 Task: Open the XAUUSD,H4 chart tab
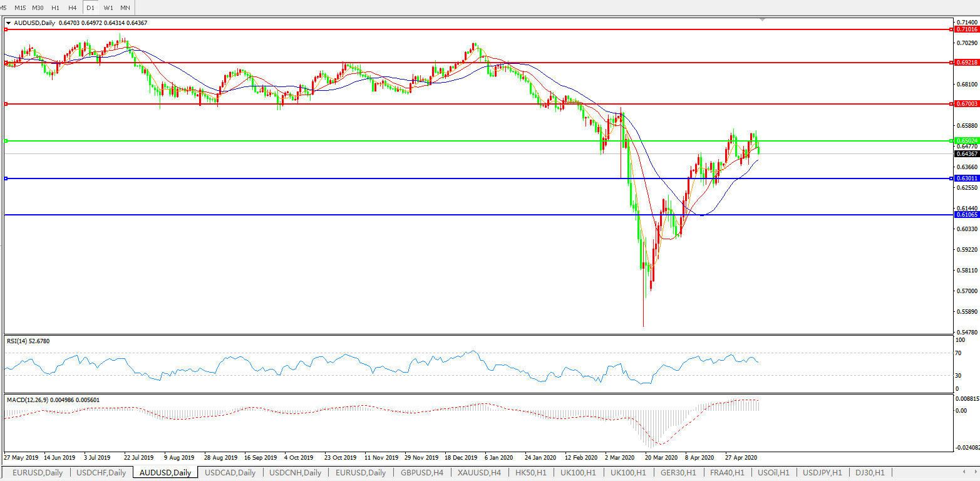click(x=479, y=473)
